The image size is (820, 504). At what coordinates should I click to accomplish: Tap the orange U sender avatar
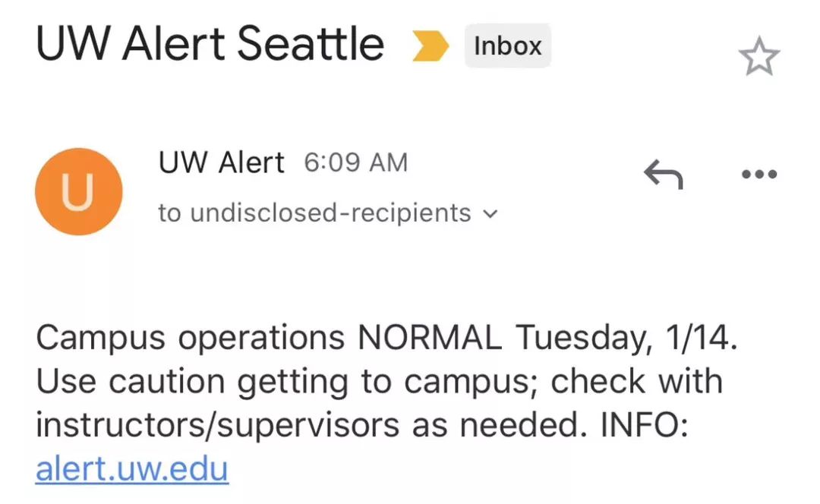tap(78, 191)
